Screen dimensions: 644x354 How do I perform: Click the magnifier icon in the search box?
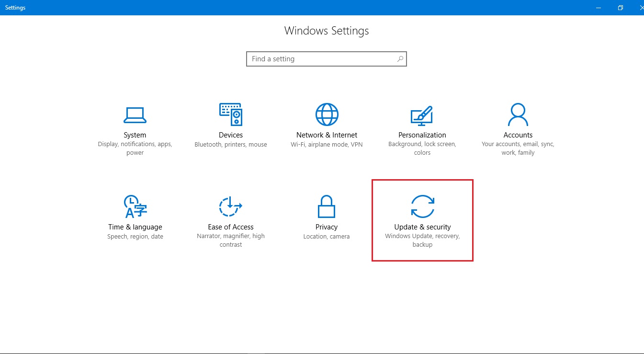(400, 59)
